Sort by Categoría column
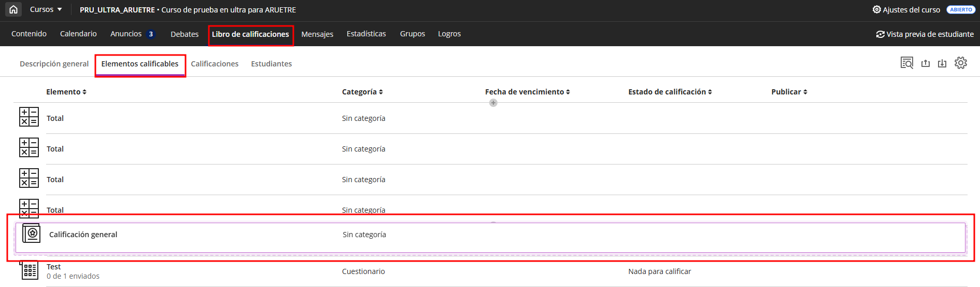980x287 pixels. 362,92
